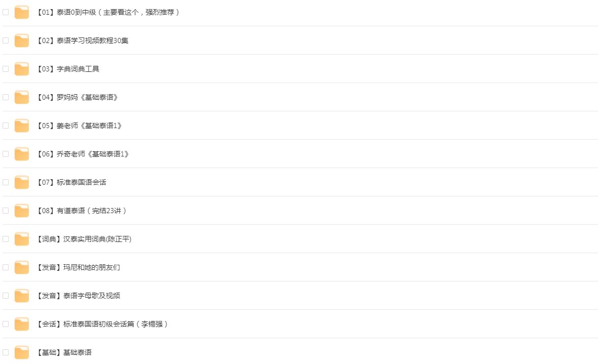Check the box for 【07】标准泰国语会话
Image resolution: width=598 pixels, height=364 pixels.
[6, 182]
